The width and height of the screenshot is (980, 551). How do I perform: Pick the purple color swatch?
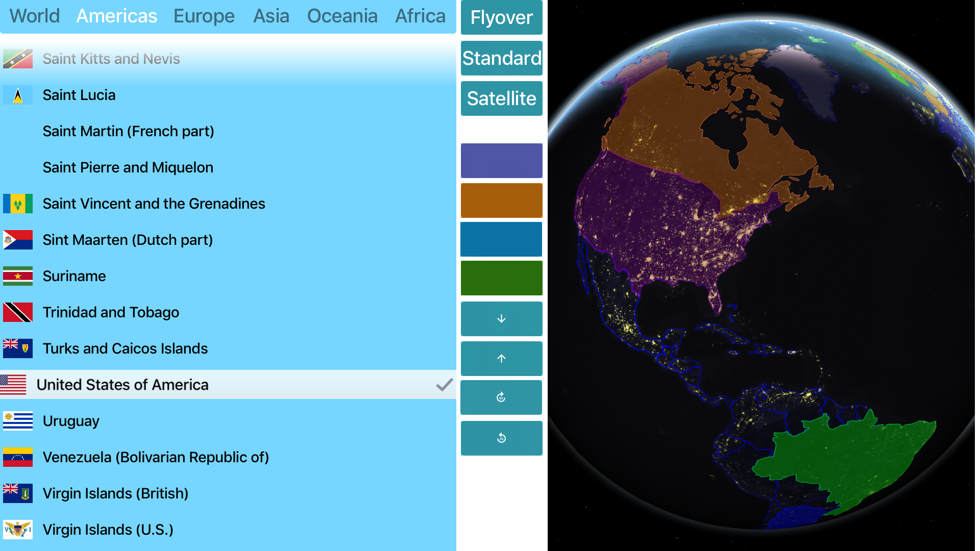501,161
